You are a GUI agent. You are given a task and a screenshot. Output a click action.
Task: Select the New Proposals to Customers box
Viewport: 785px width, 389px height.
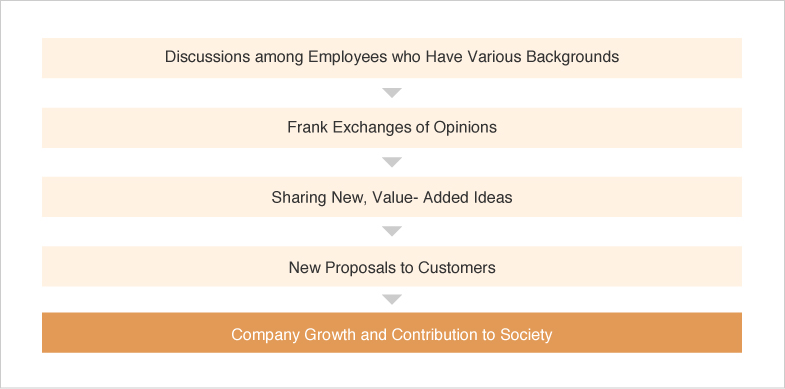coord(392,266)
